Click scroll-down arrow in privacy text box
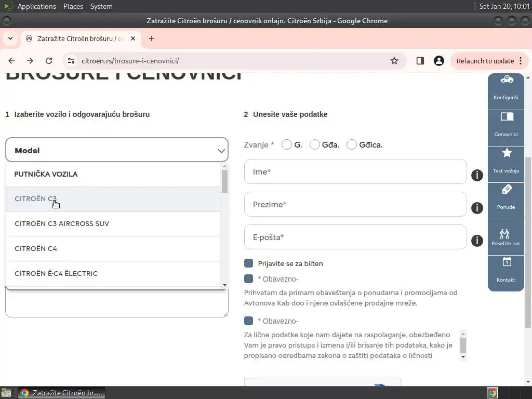532x399 pixels. (x=463, y=357)
